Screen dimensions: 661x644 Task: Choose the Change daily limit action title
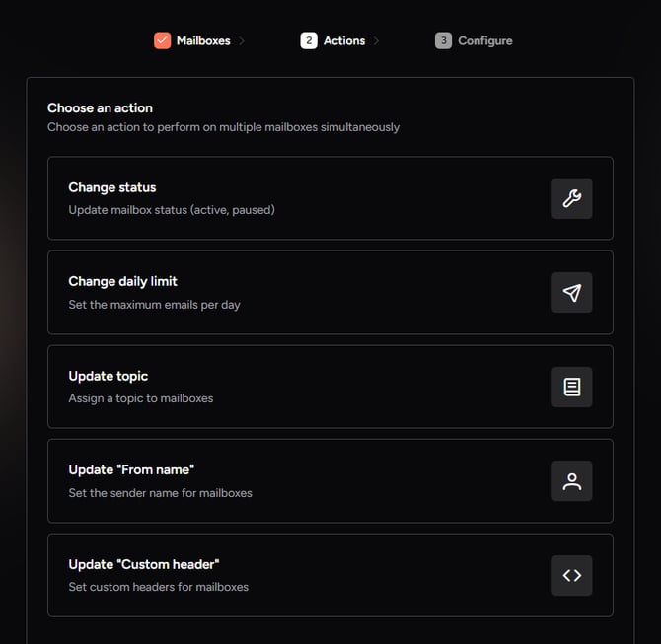122,281
